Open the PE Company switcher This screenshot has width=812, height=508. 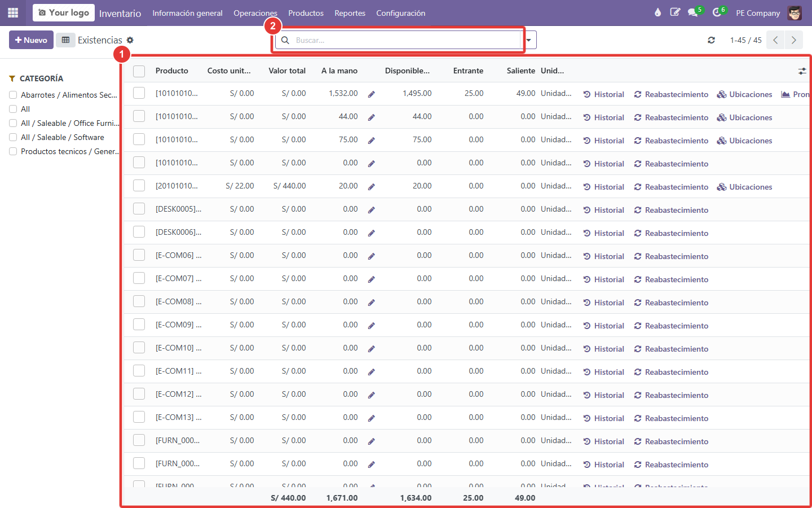tap(758, 13)
